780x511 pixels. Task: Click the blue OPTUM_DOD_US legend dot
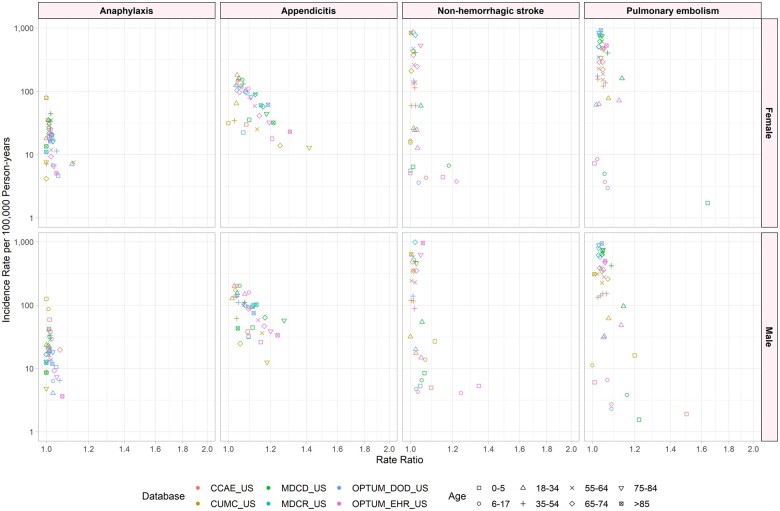[339, 488]
